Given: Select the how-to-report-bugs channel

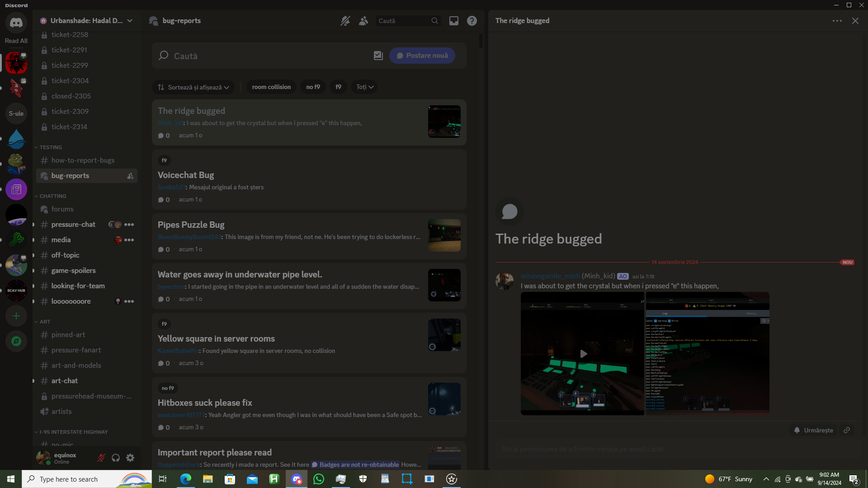Looking at the screenshot, I should tap(83, 160).
